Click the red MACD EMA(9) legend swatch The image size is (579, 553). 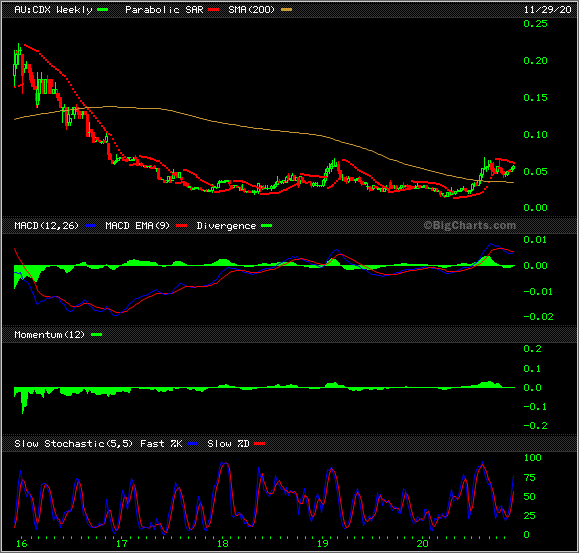coord(181,226)
